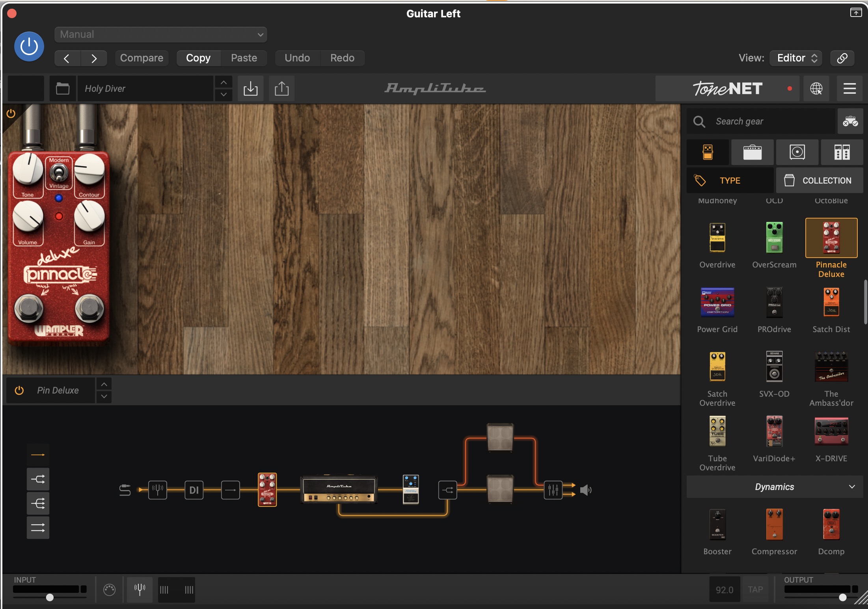Click the Paste button

(244, 58)
